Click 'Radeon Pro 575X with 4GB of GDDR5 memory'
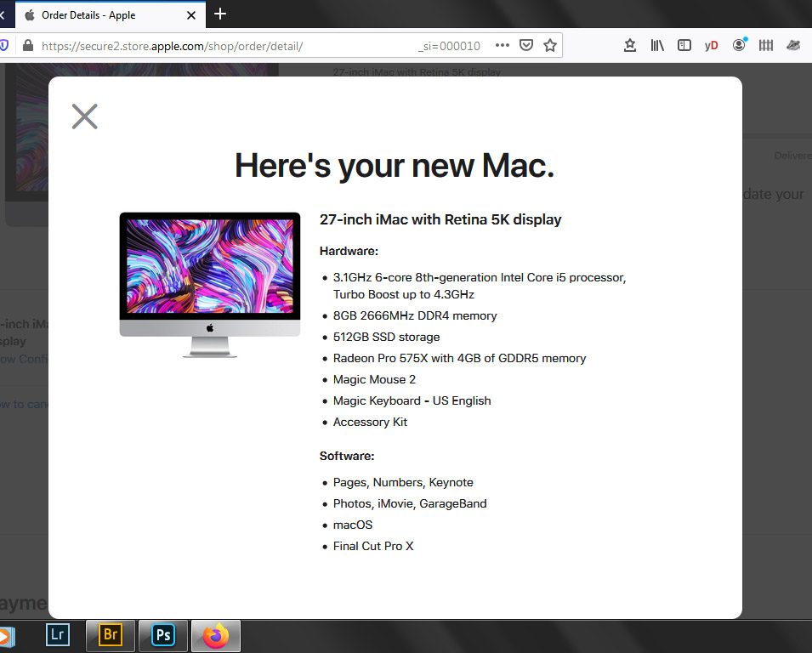This screenshot has height=653, width=812. tap(459, 358)
